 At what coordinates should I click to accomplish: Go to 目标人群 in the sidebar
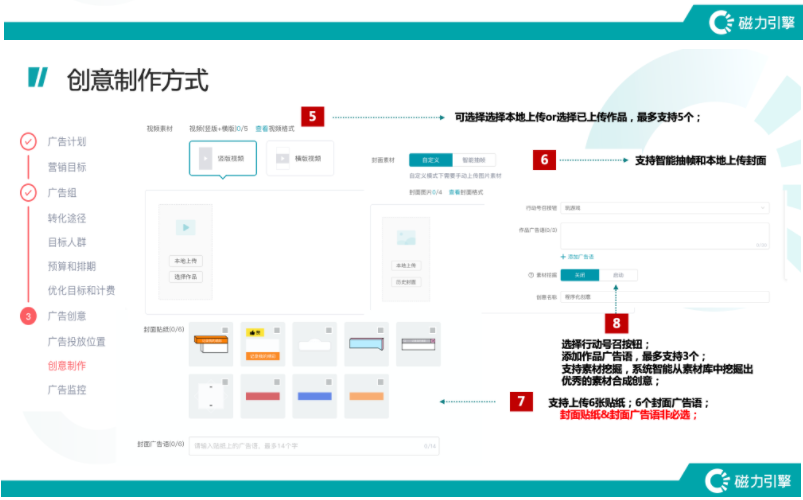click(x=67, y=242)
